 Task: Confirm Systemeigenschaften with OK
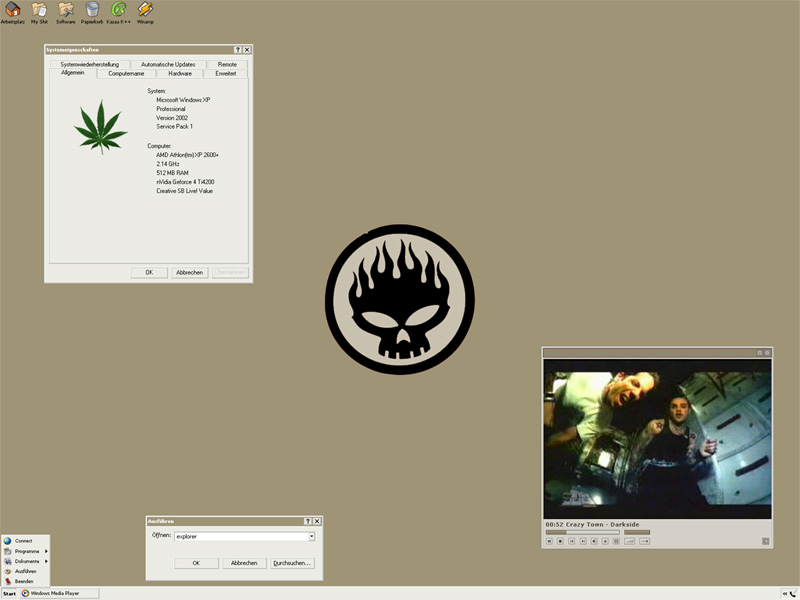[149, 272]
